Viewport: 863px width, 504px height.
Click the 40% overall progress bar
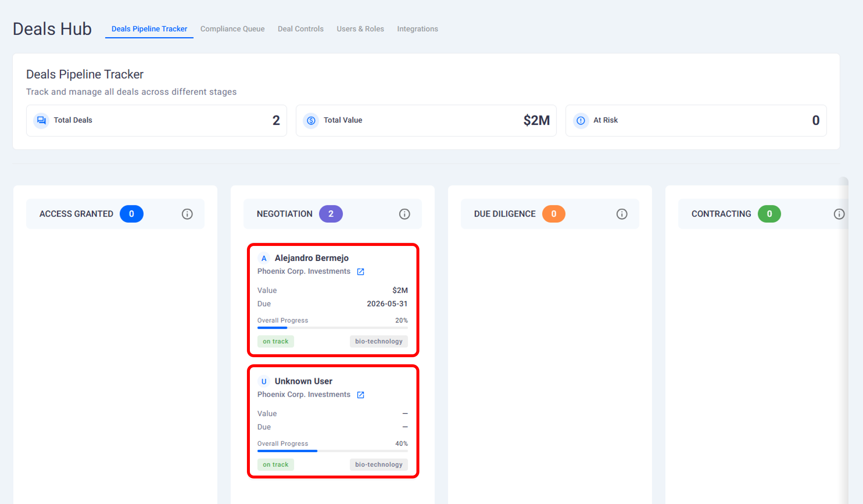point(332,451)
